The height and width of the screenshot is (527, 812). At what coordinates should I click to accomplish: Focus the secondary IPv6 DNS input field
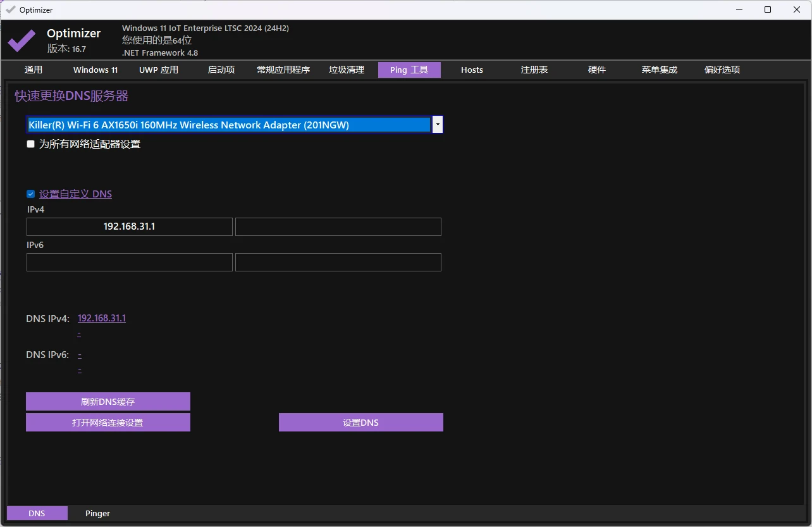[x=338, y=262]
